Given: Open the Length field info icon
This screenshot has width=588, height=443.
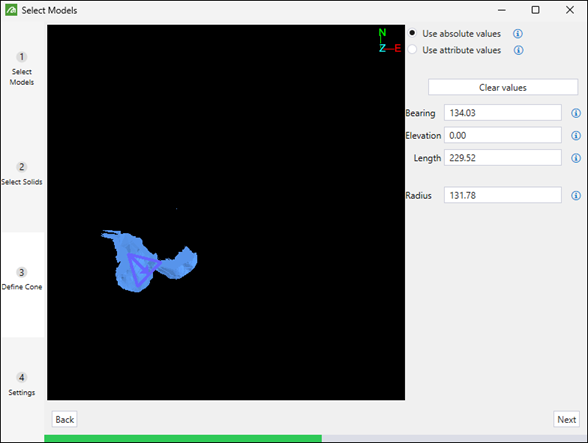Looking at the screenshot, I should tap(576, 158).
